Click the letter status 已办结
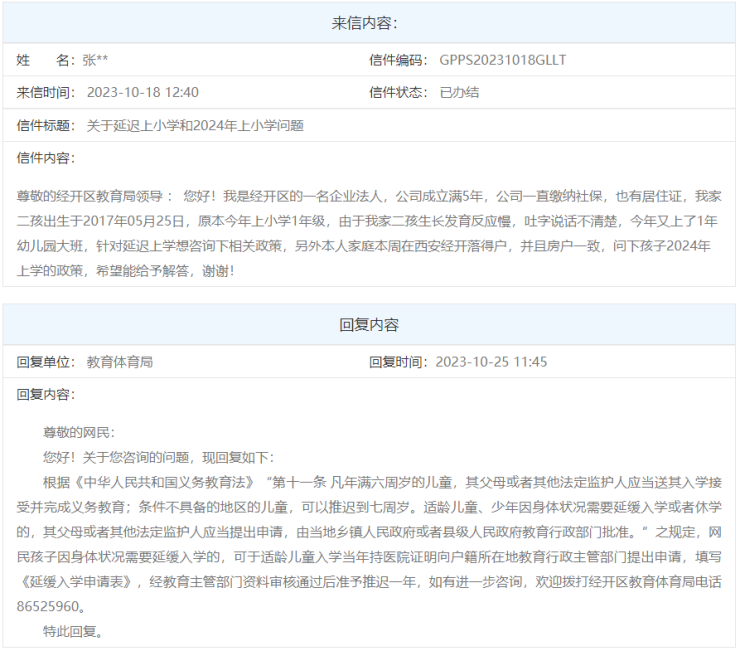Screen dimensions: 740x651 click(459, 92)
